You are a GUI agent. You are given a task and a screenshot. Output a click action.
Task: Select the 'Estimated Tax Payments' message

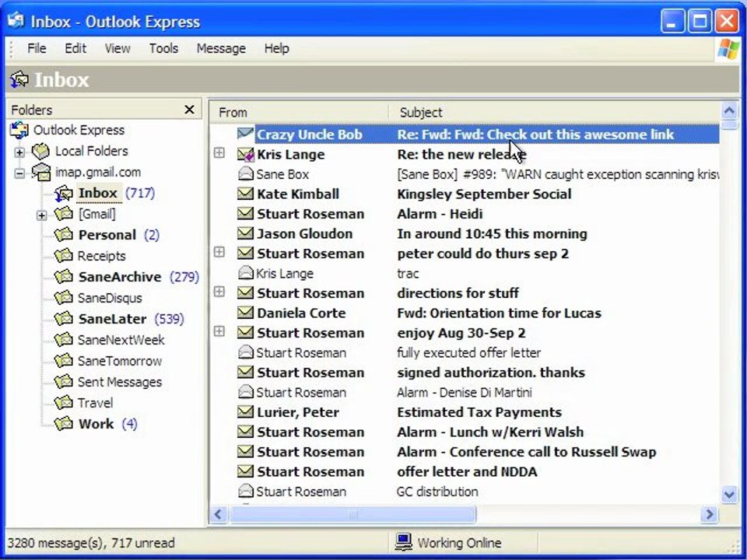tap(479, 412)
